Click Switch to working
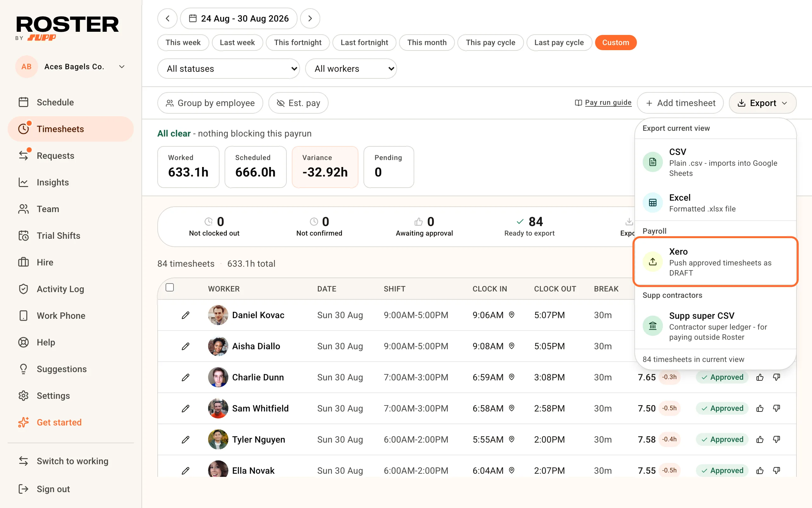 pos(70,461)
